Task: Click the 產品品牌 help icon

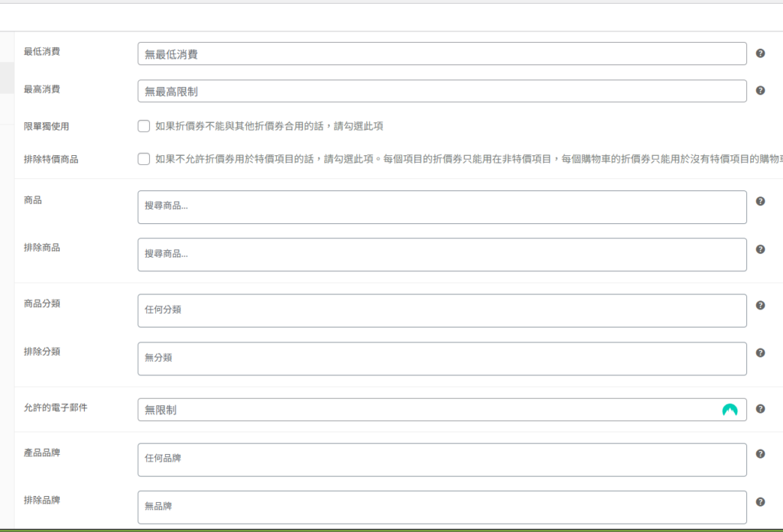Action: pyautogui.click(x=760, y=454)
